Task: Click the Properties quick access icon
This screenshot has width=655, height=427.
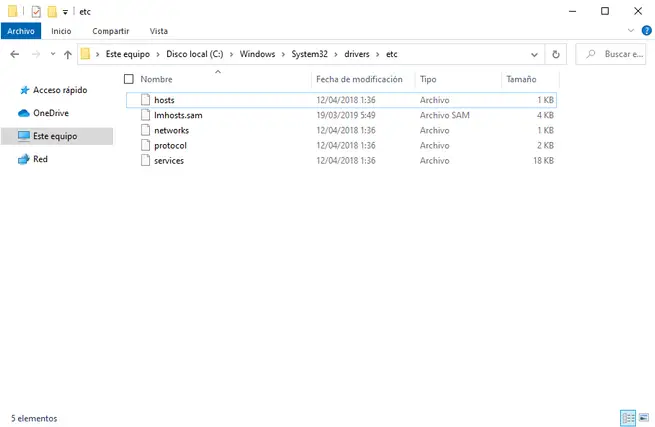Action: (37, 11)
